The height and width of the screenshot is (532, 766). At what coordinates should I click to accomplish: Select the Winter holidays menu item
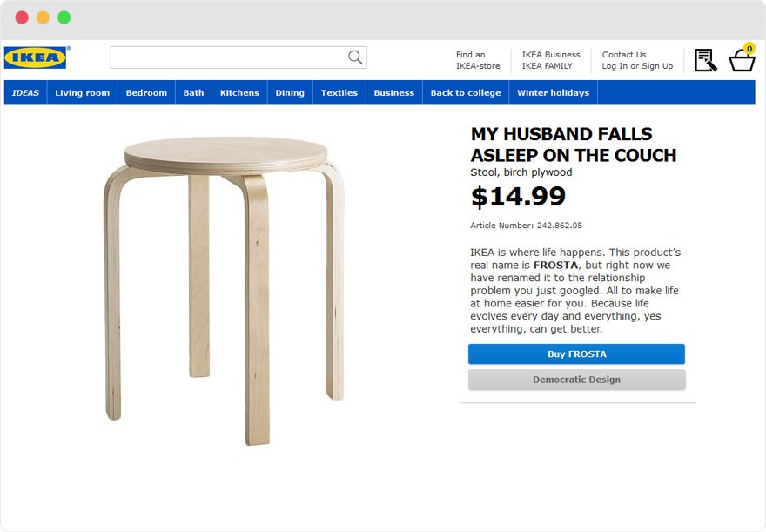553,93
